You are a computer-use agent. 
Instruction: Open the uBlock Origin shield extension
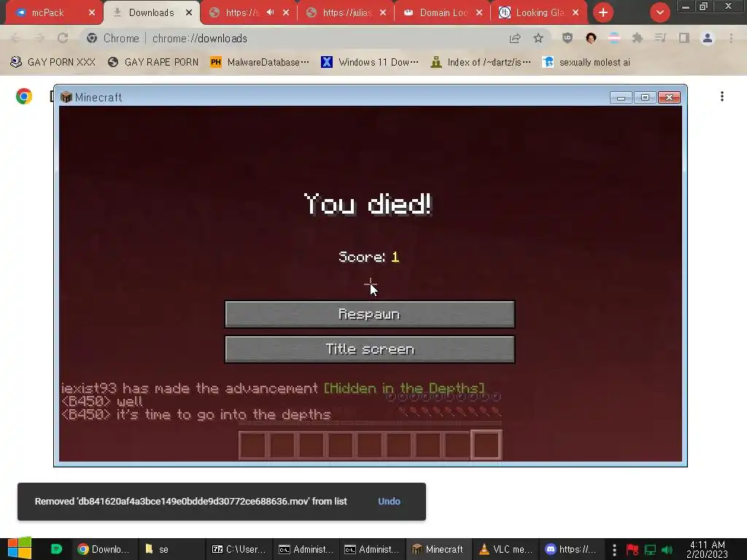(567, 38)
